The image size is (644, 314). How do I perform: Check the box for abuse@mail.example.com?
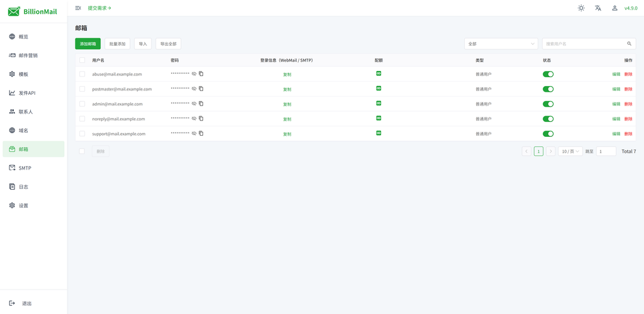click(x=82, y=74)
